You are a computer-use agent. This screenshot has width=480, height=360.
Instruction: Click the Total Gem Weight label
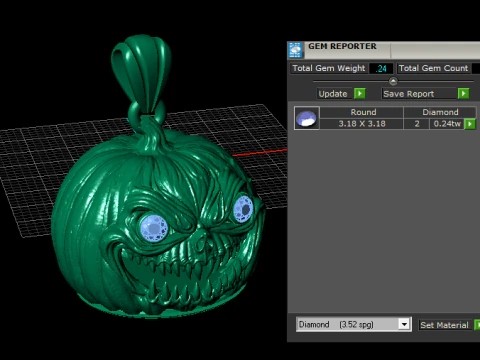[329, 68]
